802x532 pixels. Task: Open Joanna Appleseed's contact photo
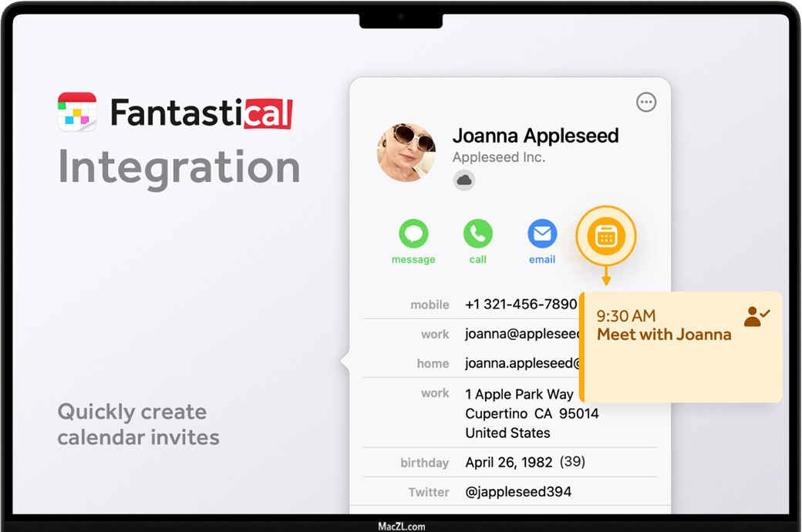[406, 153]
